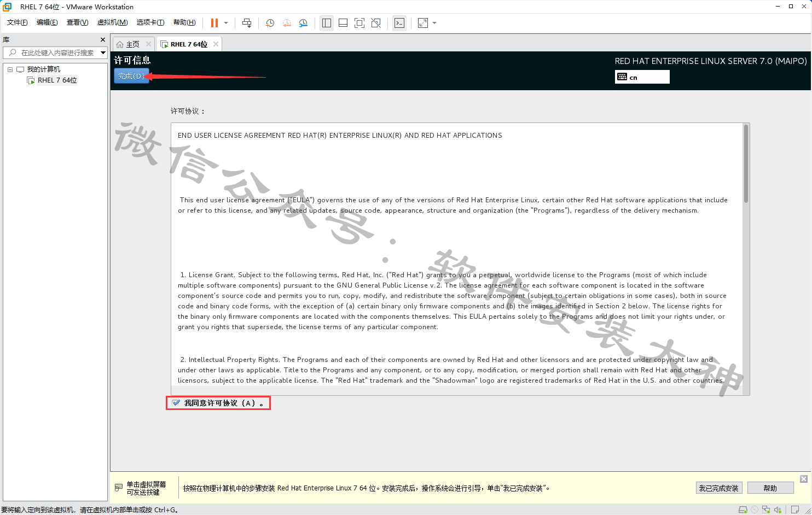Click the VMware Workstation title bar logo
Screen dimensions: 812x515
(x=7, y=7)
